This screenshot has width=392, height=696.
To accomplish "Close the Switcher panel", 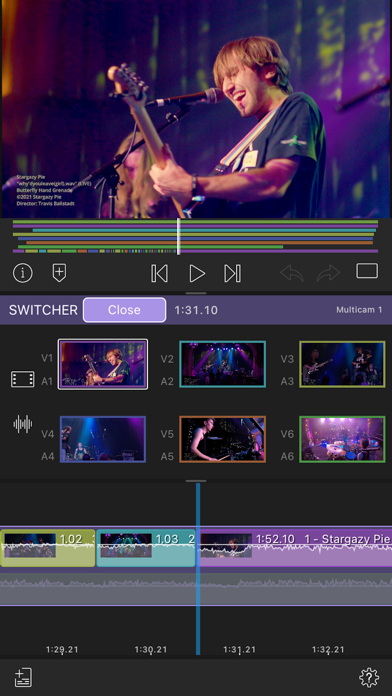I will [x=124, y=310].
